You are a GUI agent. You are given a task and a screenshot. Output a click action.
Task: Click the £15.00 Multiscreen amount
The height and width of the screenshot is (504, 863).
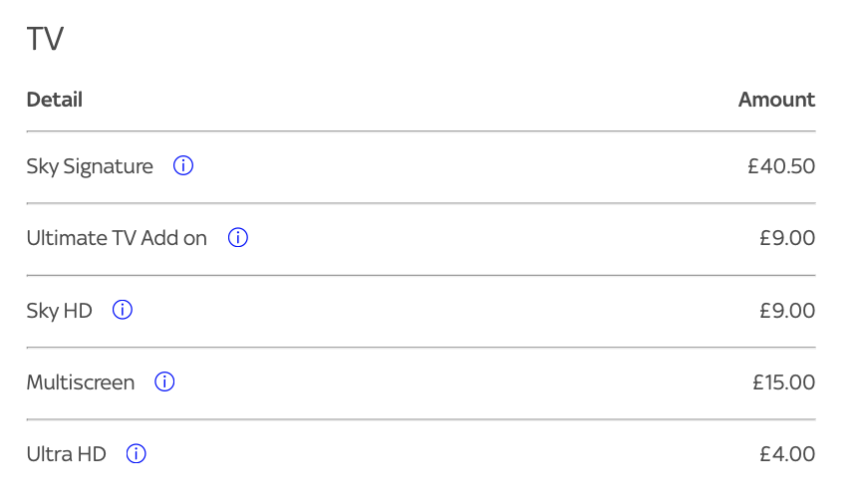[x=784, y=382]
